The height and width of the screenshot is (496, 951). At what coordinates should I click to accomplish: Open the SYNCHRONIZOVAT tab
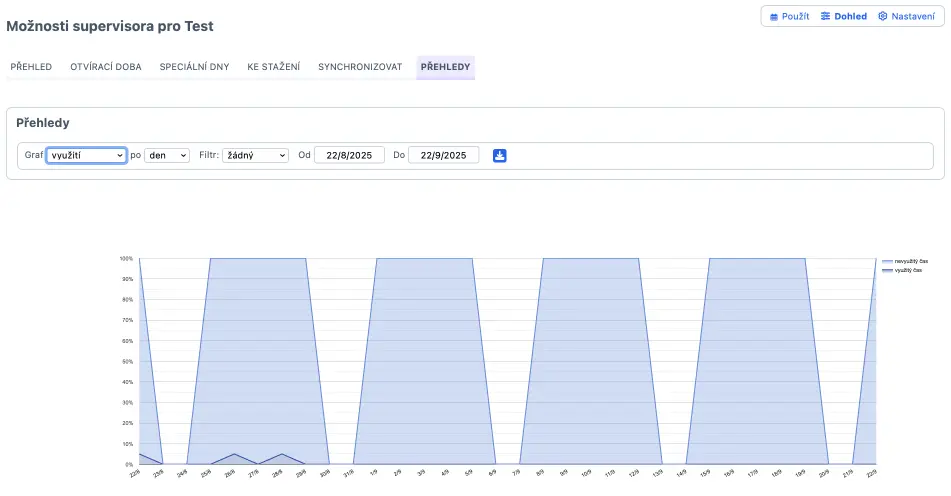point(360,67)
